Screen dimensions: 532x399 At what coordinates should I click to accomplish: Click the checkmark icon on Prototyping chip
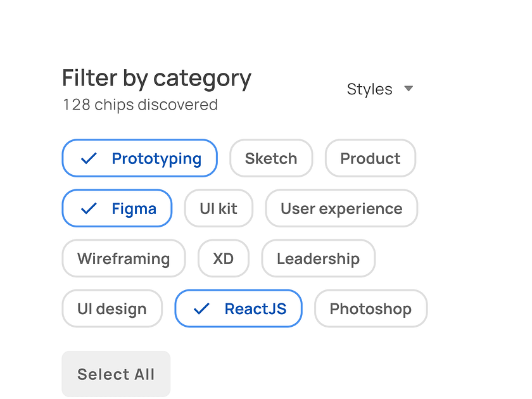88,158
